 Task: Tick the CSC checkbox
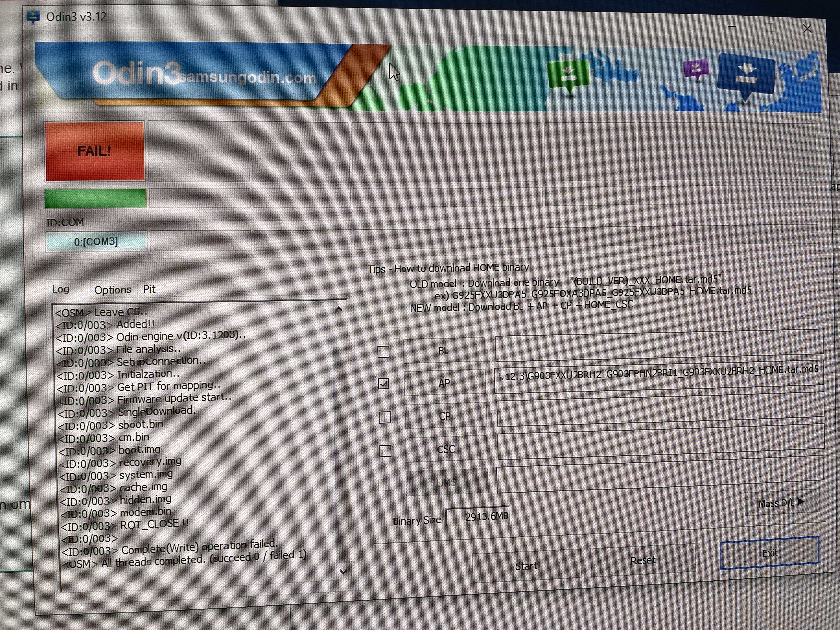point(385,451)
